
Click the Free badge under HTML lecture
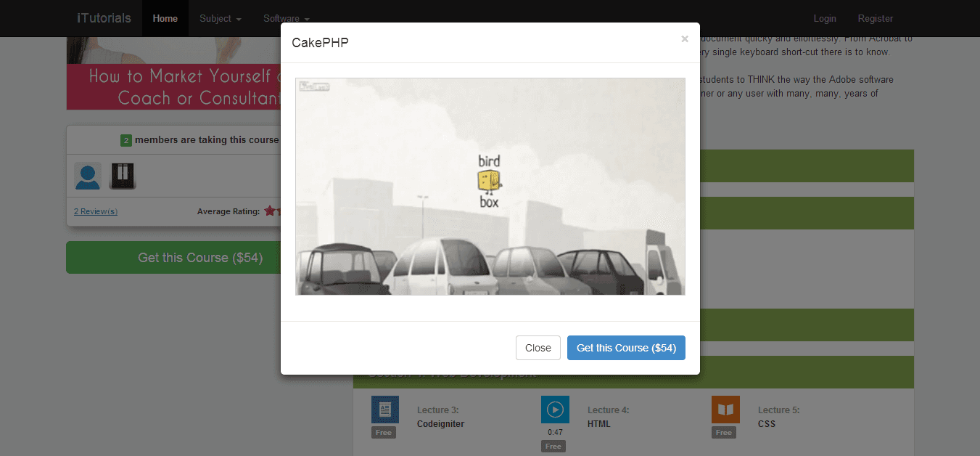click(553, 446)
